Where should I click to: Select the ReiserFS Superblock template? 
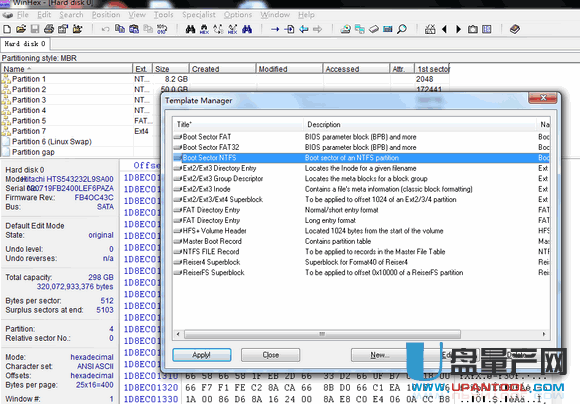(361, 272)
